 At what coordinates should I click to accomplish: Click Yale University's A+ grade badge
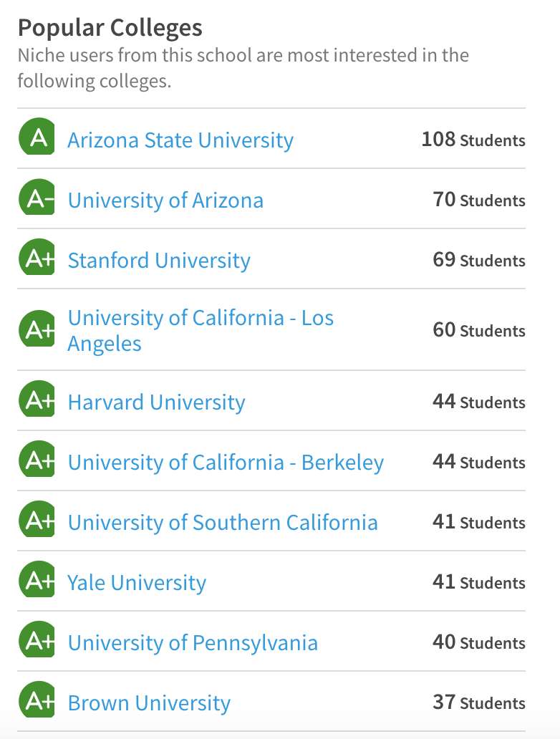(37, 581)
